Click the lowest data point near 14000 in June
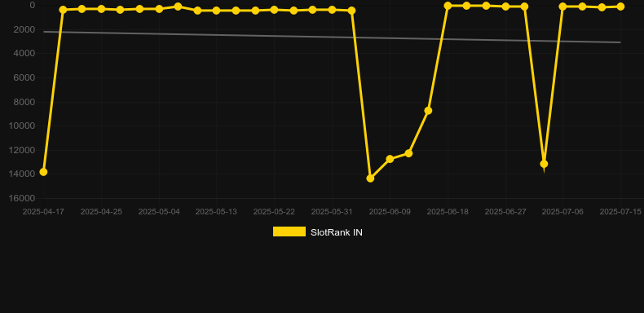 pos(370,179)
